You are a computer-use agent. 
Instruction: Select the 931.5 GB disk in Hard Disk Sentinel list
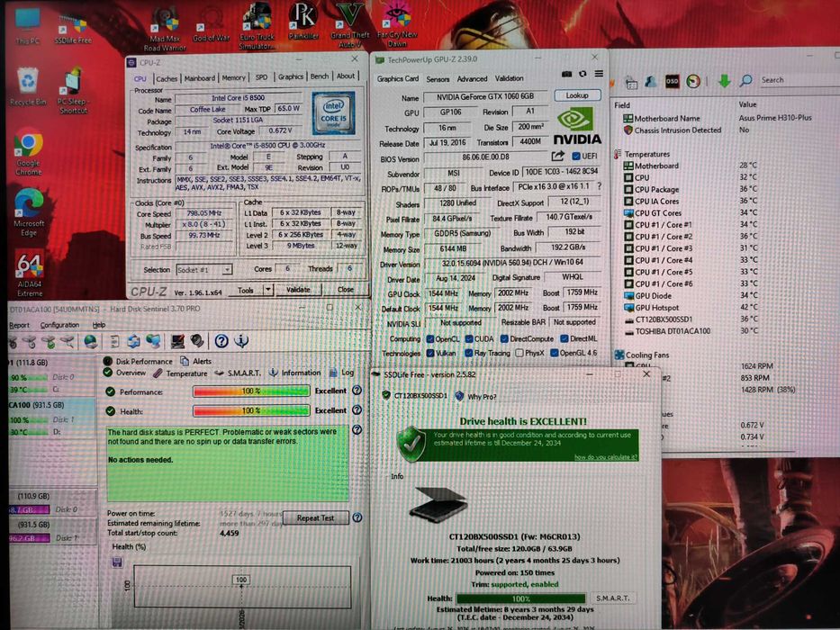pyautogui.click(x=52, y=418)
